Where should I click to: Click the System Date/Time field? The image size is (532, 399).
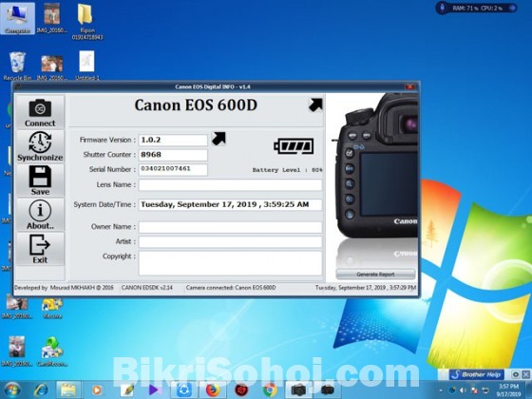coord(230,204)
